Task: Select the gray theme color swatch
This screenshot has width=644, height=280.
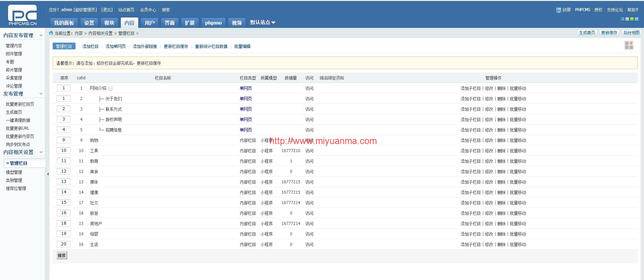Action: [627, 19]
